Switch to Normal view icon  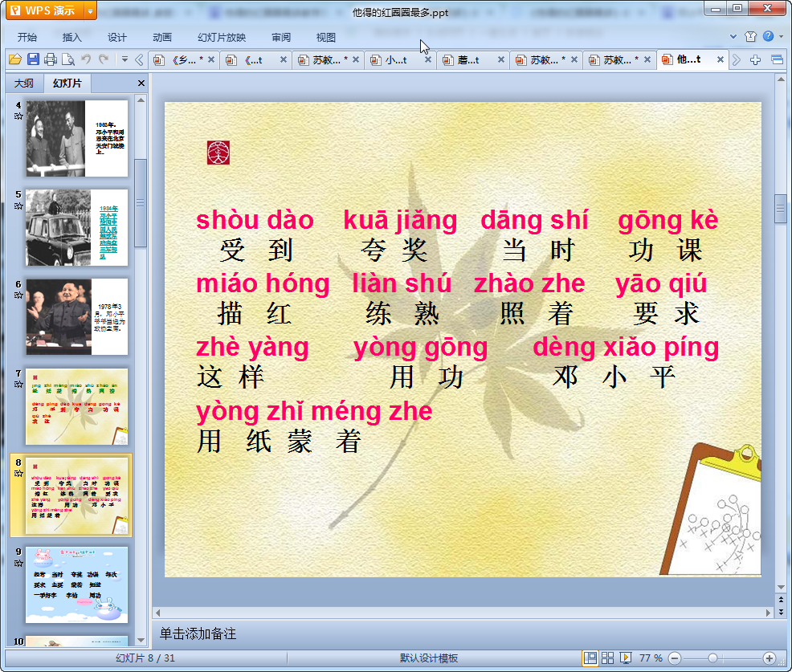coord(590,658)
